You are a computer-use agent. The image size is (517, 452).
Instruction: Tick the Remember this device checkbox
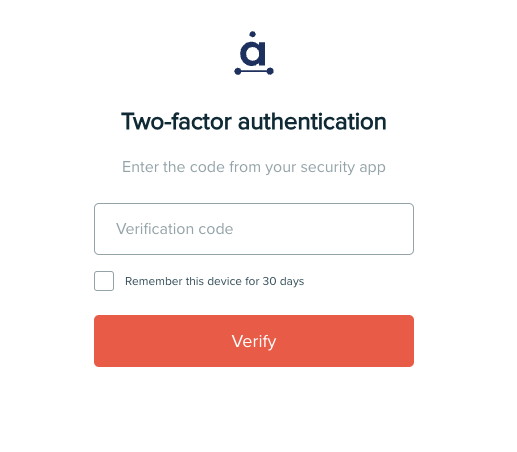point(104,281)
